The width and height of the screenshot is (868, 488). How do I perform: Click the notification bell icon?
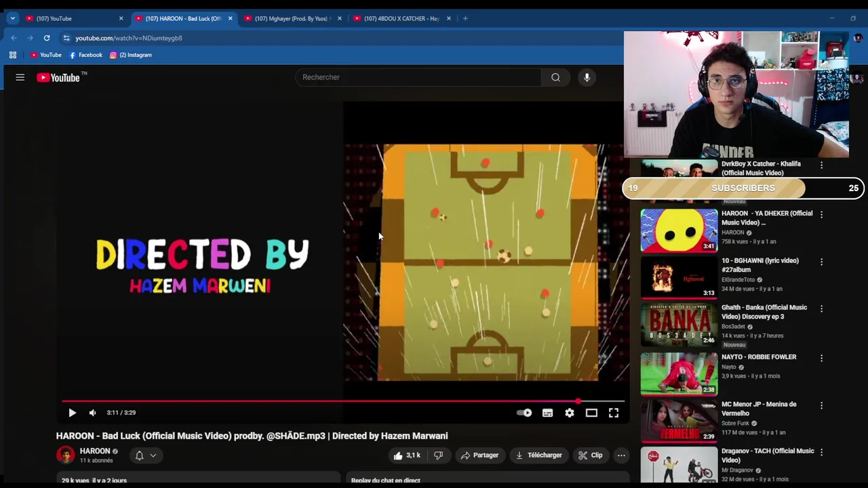139,455
